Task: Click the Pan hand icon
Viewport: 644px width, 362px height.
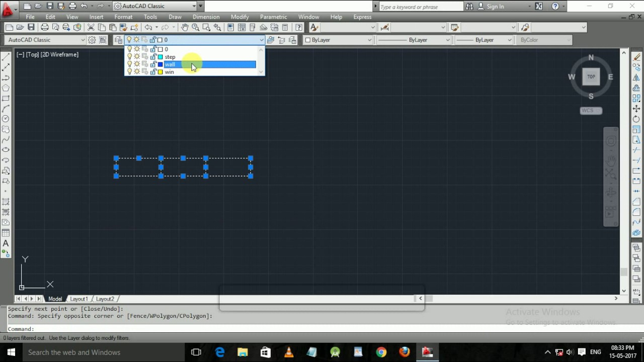Action: (x=185, y=27)
